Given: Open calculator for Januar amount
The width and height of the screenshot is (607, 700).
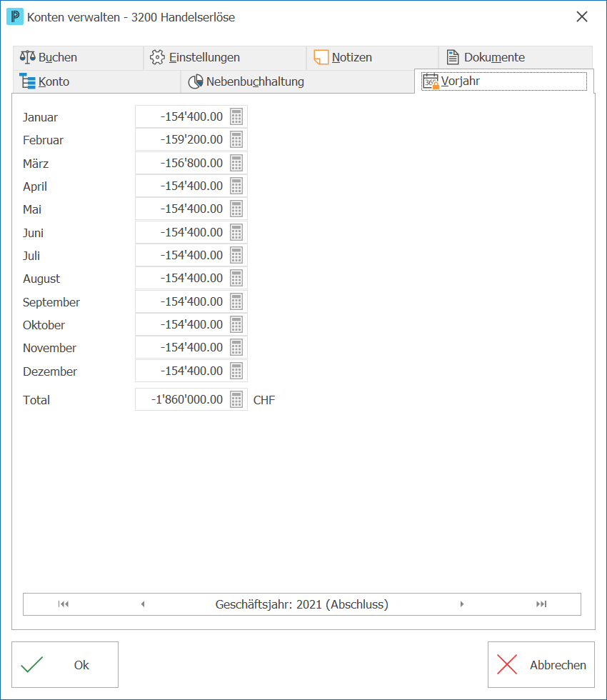Looking at the screenshot, I should coord(236,116).
